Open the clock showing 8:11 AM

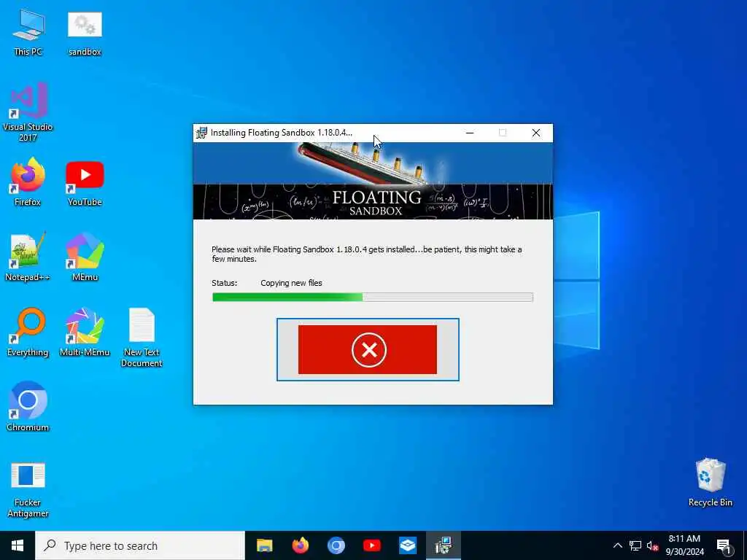click(x=684, y=545)
